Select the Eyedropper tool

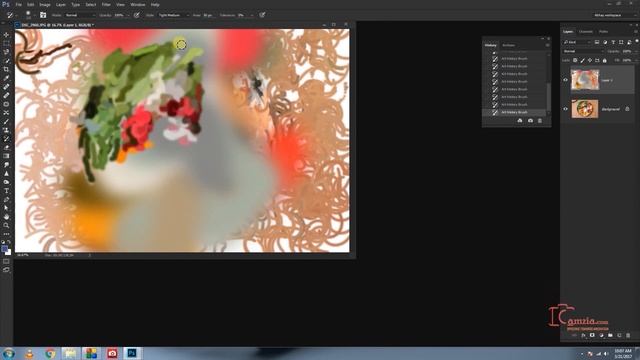pos(6,78)
